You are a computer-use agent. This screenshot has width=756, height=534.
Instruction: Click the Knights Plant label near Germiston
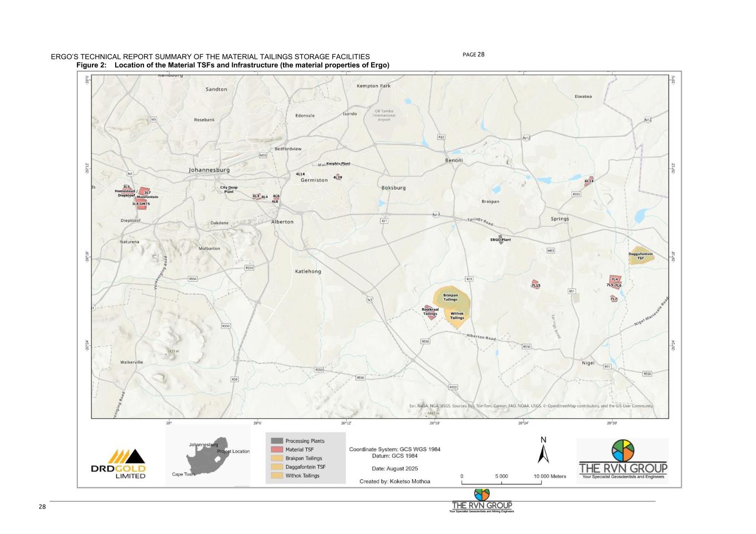pos(338,163)
